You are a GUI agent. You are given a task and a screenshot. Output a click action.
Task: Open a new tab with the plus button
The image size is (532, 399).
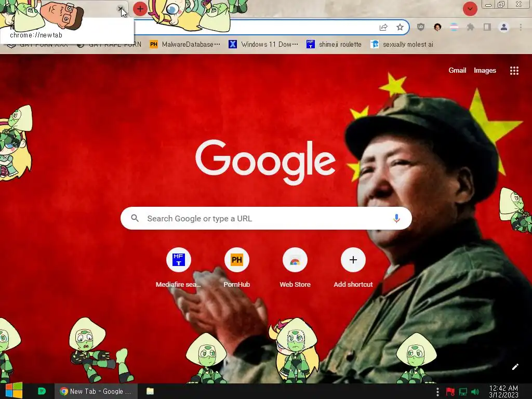140,9
